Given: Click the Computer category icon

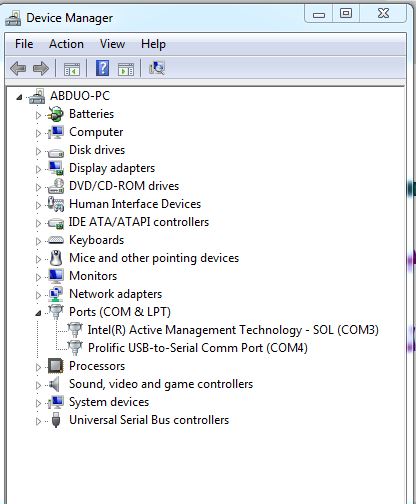Looking at the screenshot, I should tap(56, 132).
